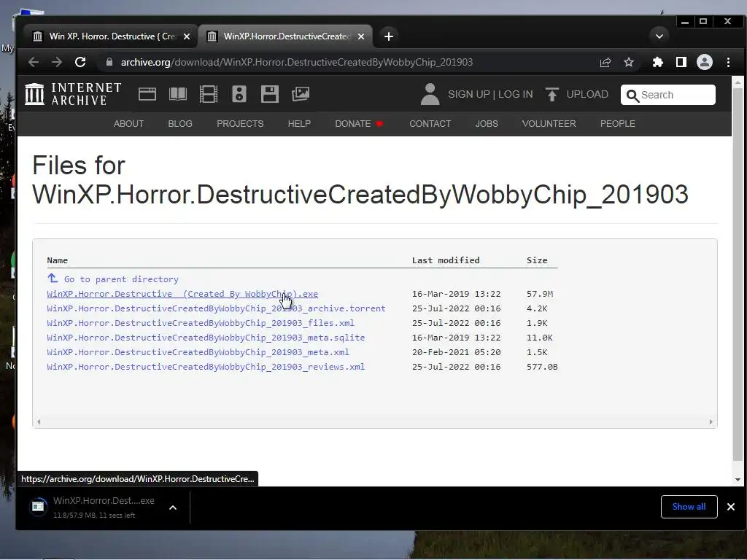Close the downloads bar
Image resolution: width=747 pixels, height=560 pixels.
[731, 507]
